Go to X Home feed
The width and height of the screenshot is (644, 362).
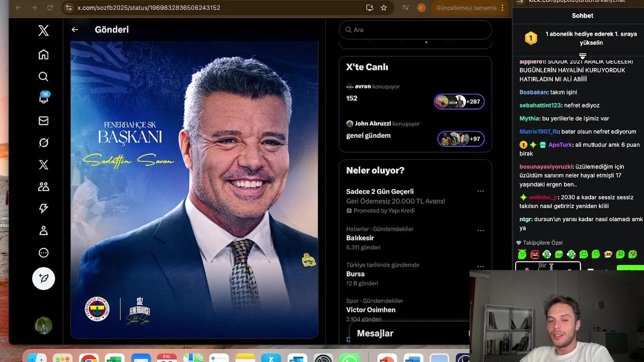pyautogui.click(x=44, y=54)
